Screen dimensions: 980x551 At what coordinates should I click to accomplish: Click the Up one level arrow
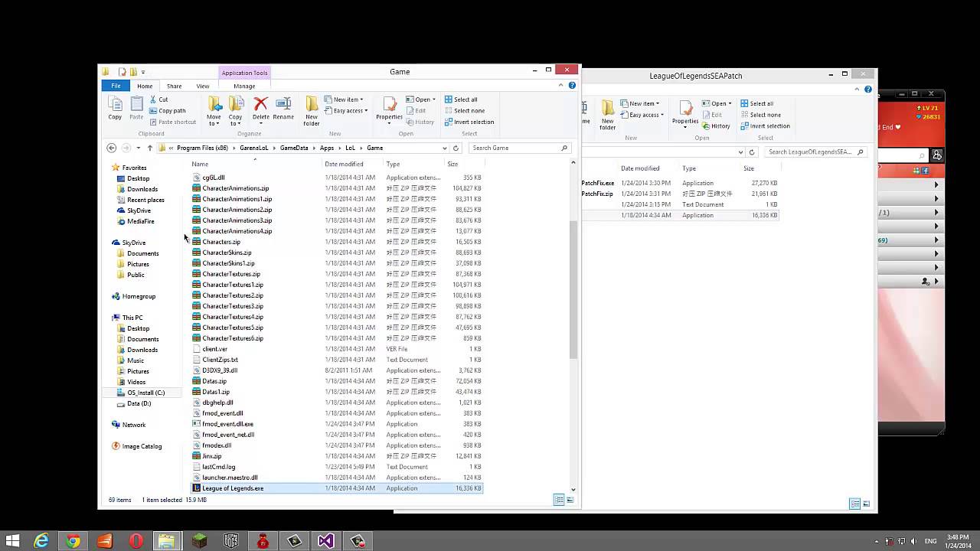[150, 148]
